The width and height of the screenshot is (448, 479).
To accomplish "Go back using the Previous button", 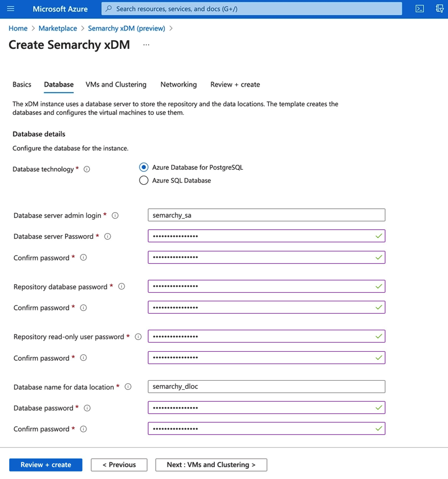I will pyautogui.click(x=119, y=465).
